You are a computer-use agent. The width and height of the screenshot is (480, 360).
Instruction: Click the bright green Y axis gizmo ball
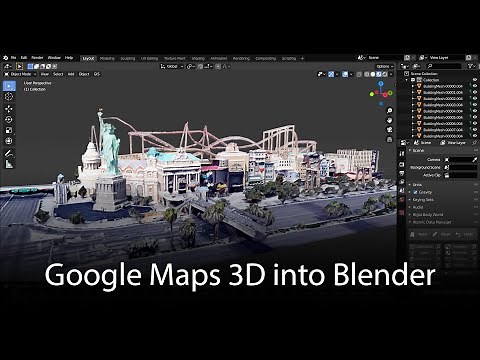[x=372, y=94]
